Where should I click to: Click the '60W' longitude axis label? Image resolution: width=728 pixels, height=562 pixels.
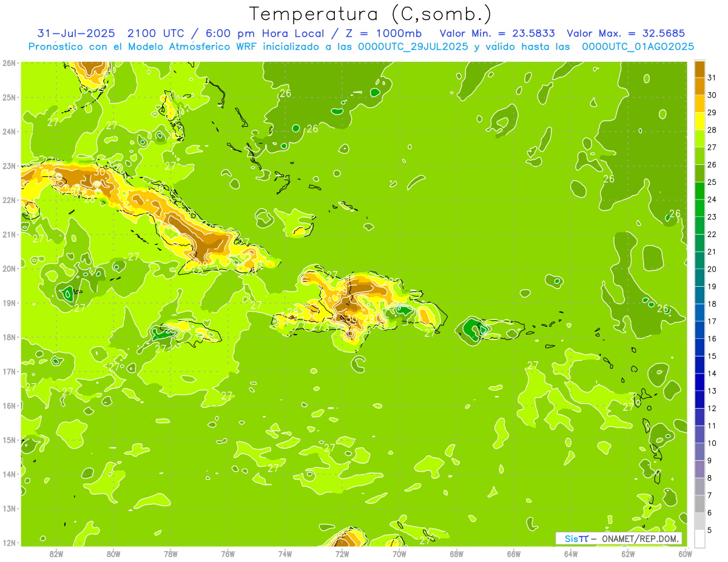[685, 554]
